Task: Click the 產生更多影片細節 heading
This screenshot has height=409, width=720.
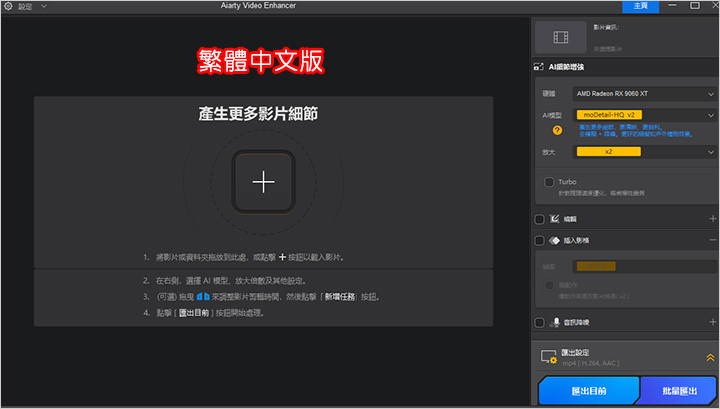Action: [258, 113]
